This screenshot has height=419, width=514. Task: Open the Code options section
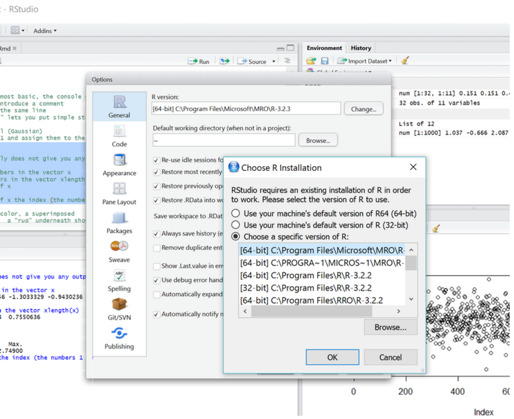point(119,136)
